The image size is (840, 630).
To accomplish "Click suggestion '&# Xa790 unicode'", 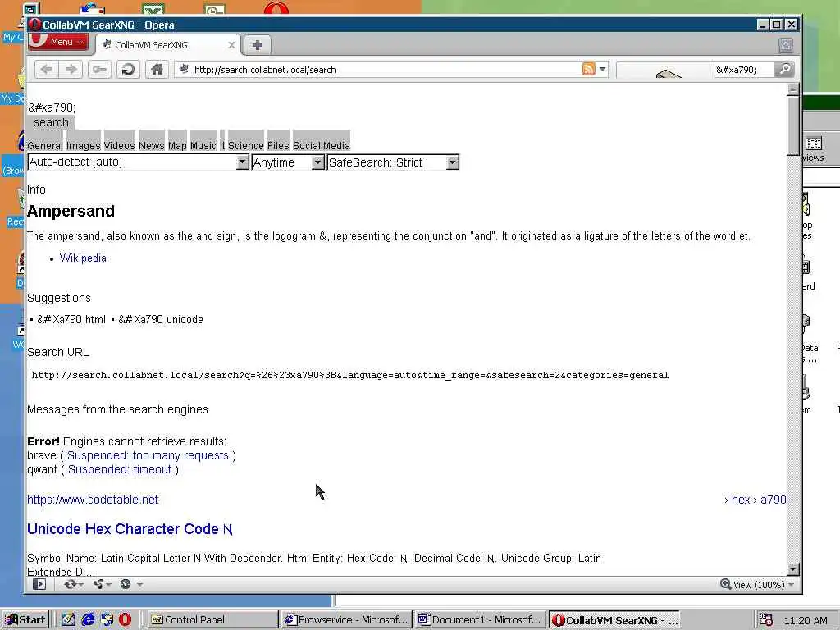I will pyautogui.click(x=161, y=320).
